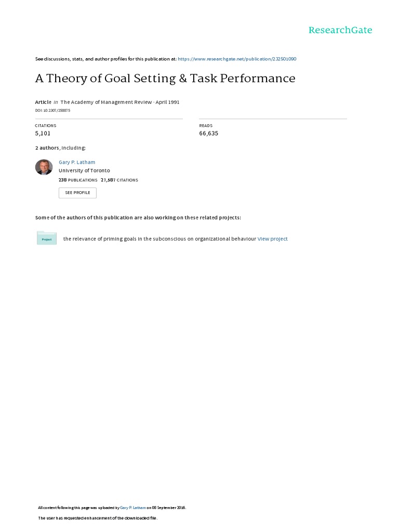Click the paper title heading

pos(165,78)
